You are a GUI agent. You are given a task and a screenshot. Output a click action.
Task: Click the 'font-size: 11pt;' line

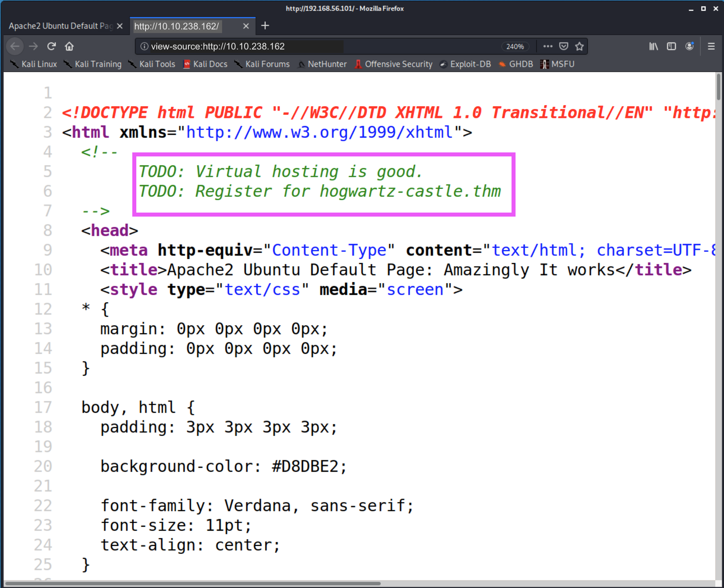tap(176, 525)
